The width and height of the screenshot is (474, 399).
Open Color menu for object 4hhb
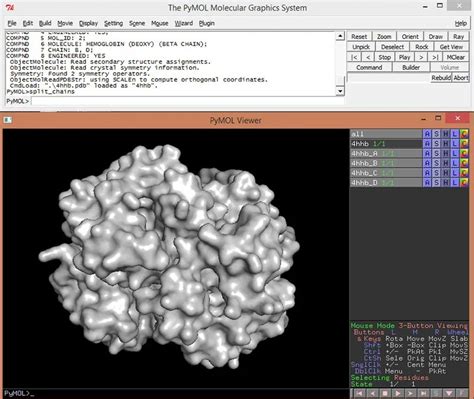pyautogui.click(x=464, y=144)
